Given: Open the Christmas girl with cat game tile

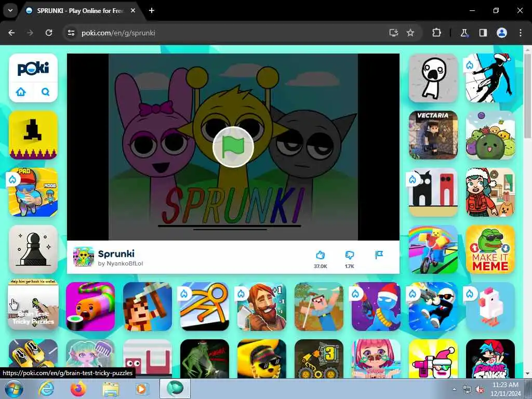Looking at the screenshot, I should pos(490,192).
